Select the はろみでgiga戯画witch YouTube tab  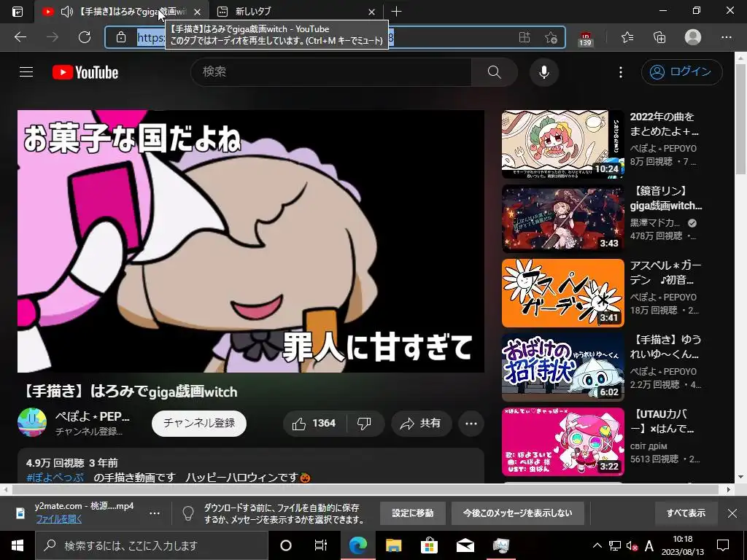point(122,12)
